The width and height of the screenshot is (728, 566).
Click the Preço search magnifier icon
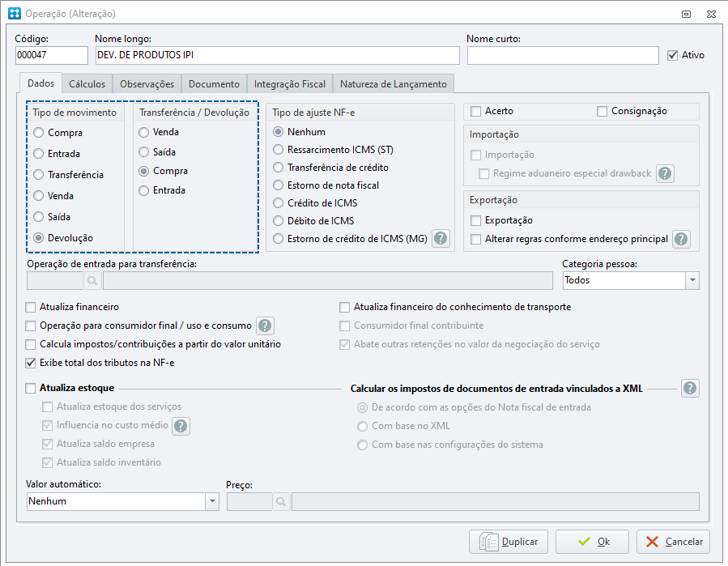[x=281, y=501]
